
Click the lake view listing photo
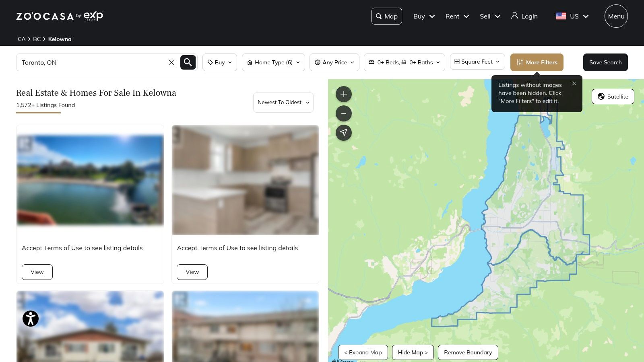(x=90, y=180)
